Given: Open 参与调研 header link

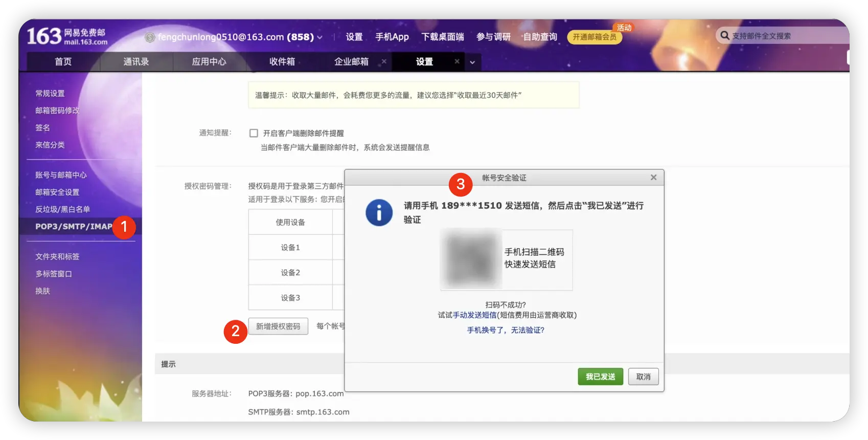Looking at the screenshot, I should click(x=493, y=37).
